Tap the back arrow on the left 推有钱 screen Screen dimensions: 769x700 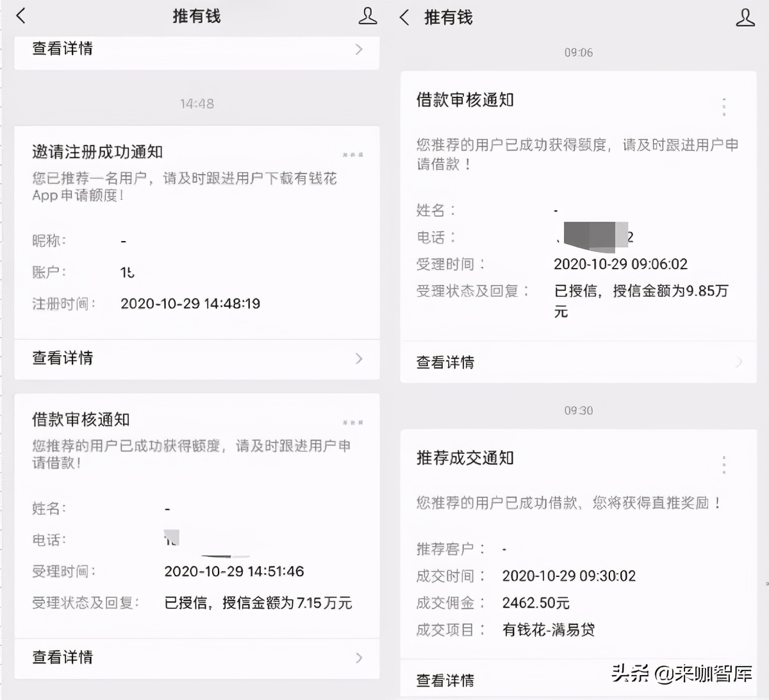click(x=21, y=15)
